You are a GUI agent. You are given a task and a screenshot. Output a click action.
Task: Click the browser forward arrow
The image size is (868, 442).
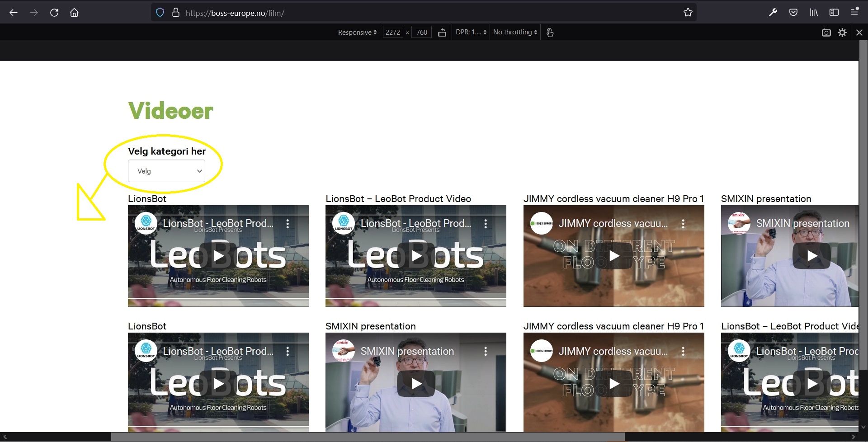coord(34,13)
